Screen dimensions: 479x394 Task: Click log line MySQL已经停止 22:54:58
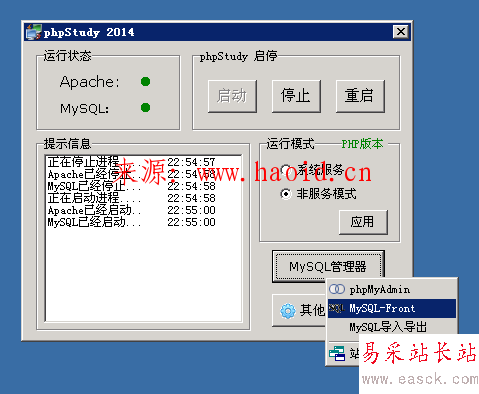tap(131, 186)
